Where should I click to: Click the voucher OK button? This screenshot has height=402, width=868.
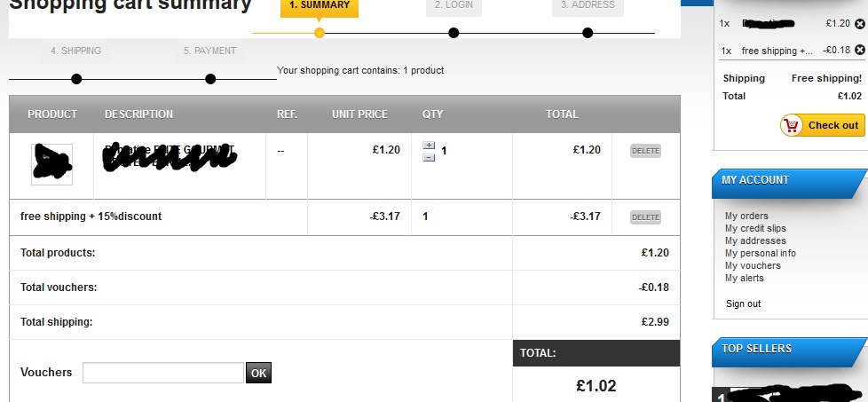click(258, 373)
